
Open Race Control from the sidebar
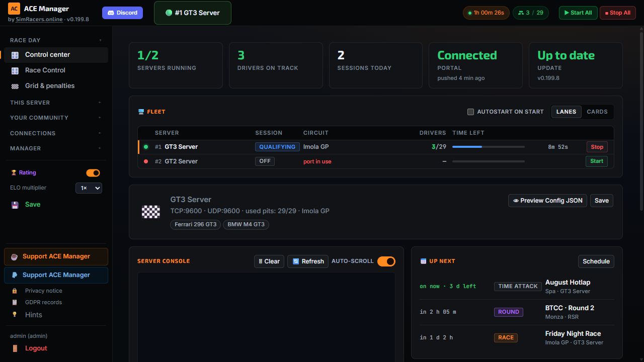point(56,70)
